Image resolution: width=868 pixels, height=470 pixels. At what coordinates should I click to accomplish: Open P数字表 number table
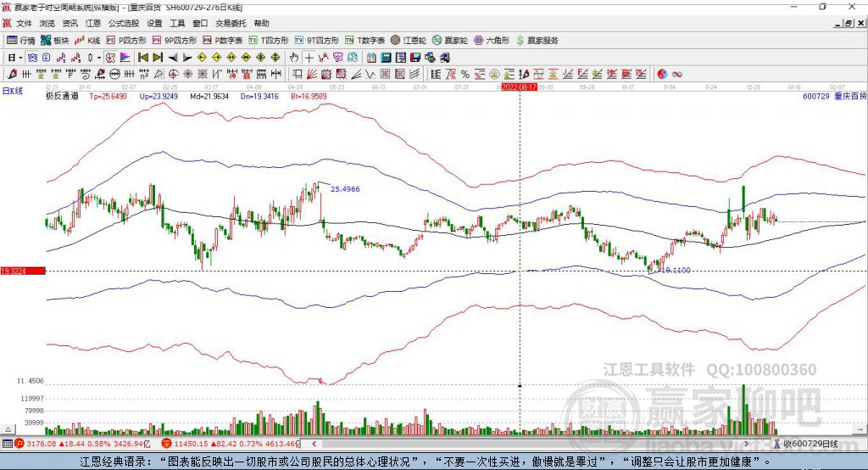pyautogui.click(x=223, y=41)
